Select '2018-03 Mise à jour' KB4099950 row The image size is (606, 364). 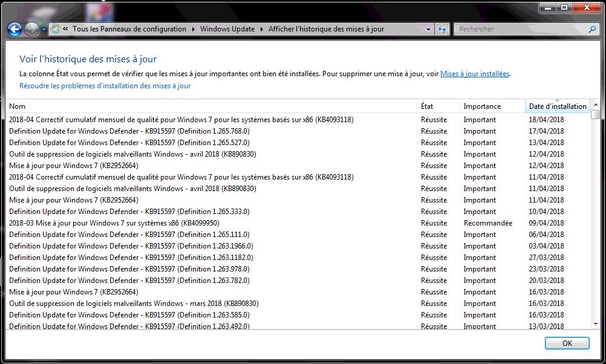[x=298, y=223]
